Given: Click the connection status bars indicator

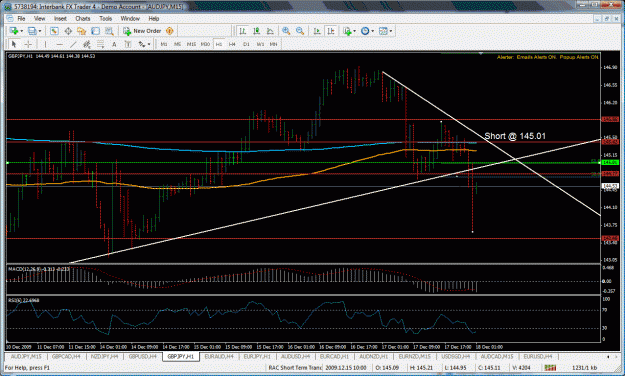Looking at the screenshot, I should tap(550, 367).
